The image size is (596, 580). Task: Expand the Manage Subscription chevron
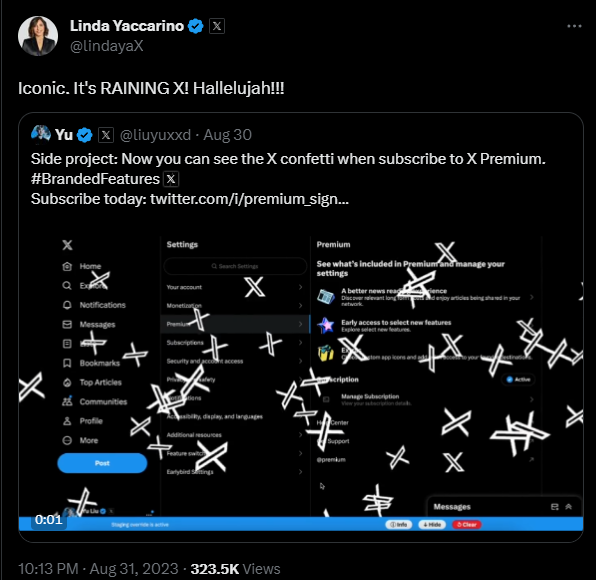[532, 399]
